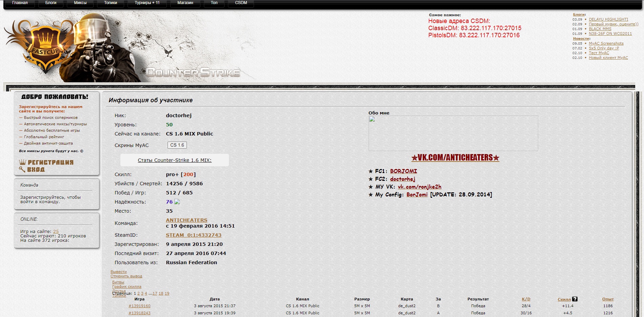The height and width of the screenshot is (317, 644).
Task: Go to results page 19
Action: tap(167, 293)
